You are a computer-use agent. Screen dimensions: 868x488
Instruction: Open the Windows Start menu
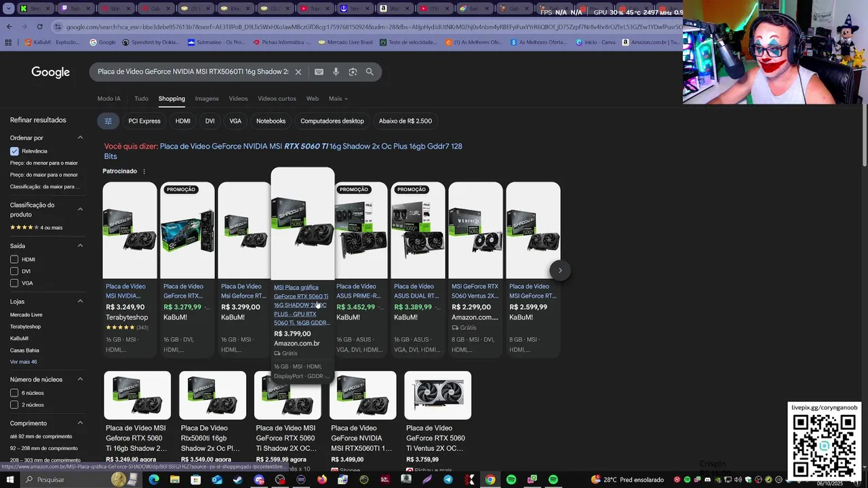click(10, 480)
